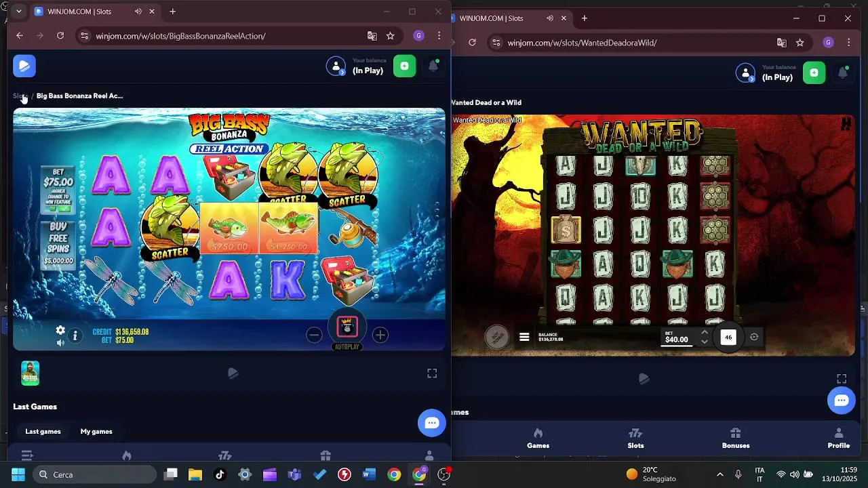Increase bet with plus button in Big Bass
The image size is (868, 488).
pyautogui.click(x=380, y=335)
